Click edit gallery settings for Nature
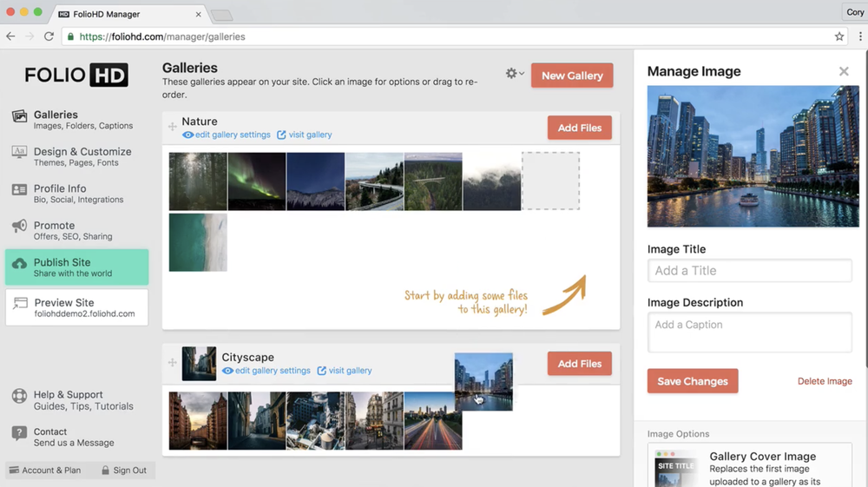The image size is (868, 487). coord(227,135)
